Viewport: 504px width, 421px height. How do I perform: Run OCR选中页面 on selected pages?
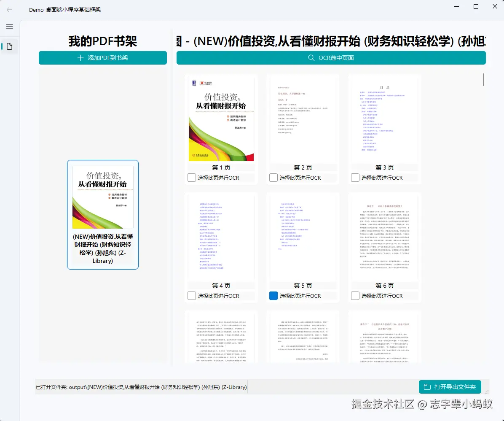331,58
